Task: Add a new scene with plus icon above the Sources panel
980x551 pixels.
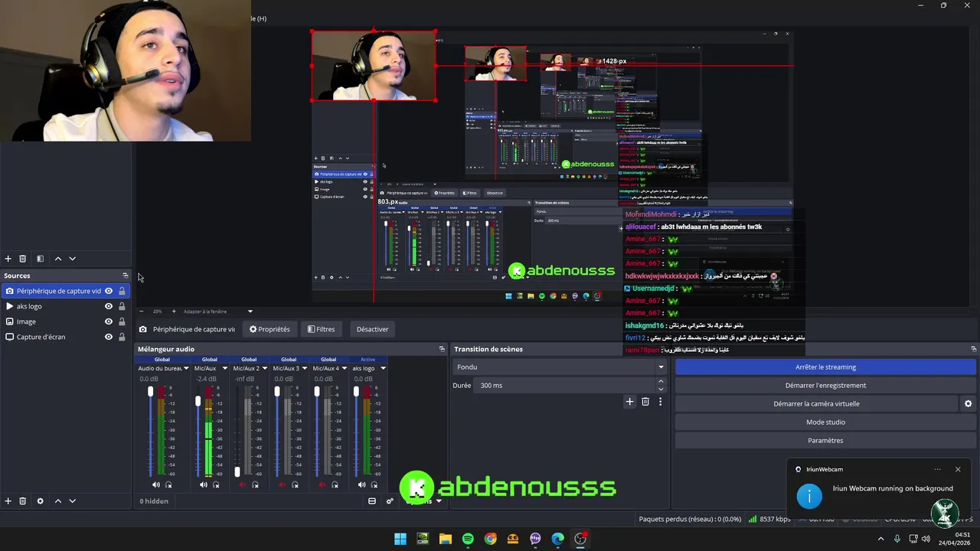Action: click(8, 259)
